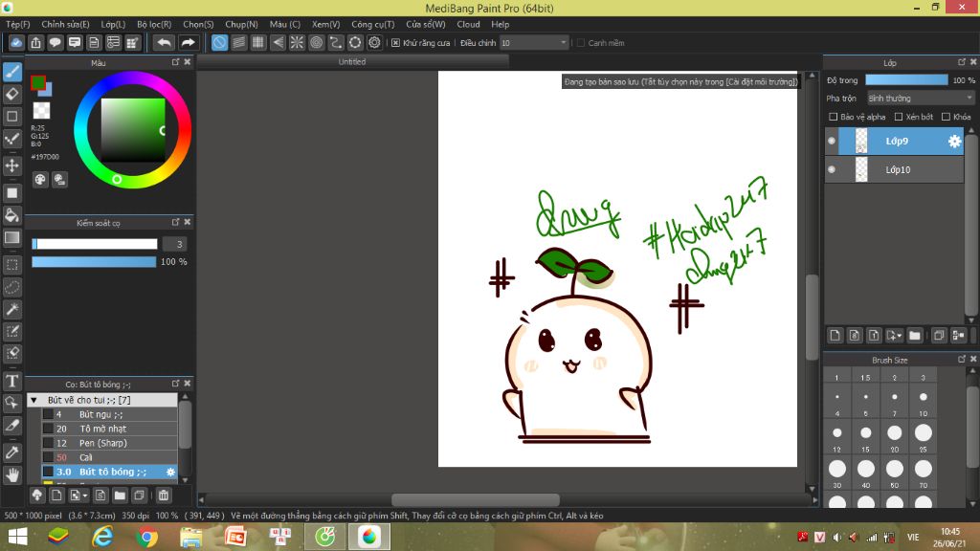Click the Redo arrow in the toolbar
Screen dimensions: 980x551
pyautogui.click(x=188, y=42)
